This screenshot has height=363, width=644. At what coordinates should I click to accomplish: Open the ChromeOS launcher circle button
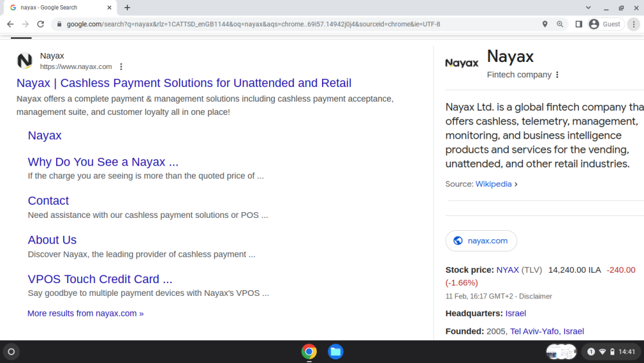[12, 352]
